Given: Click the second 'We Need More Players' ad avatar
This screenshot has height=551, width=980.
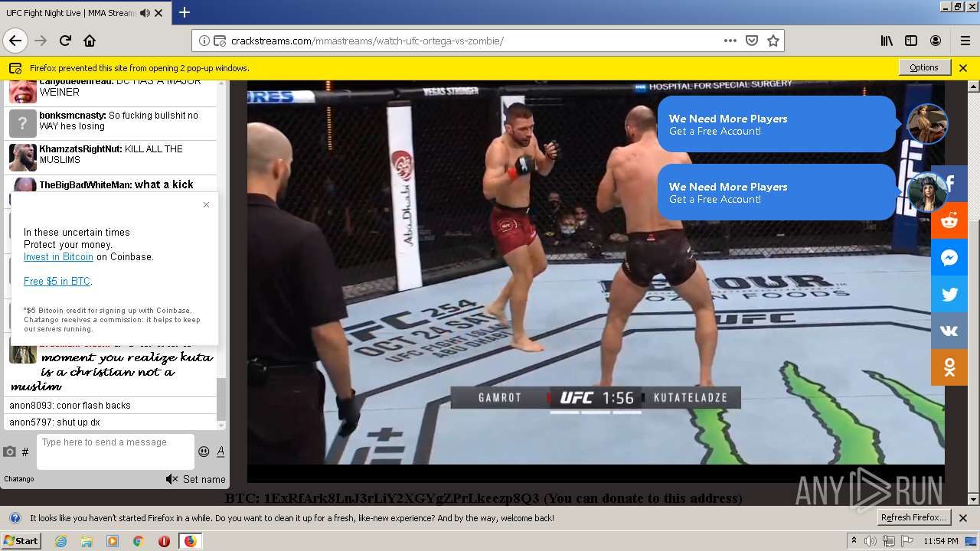Looking at the screenshot, I should [x=927, y=192].
